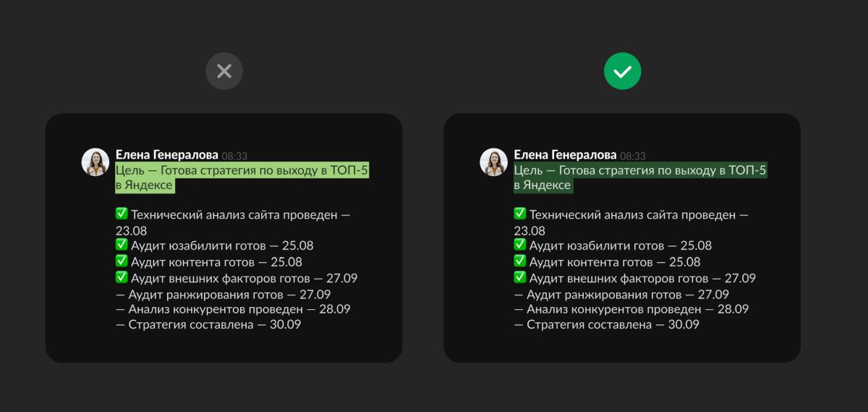Image resolution: width=868 pixels, height=412 pixels.
Task: Click the gray X cross icon
Action: pos(224,71)
